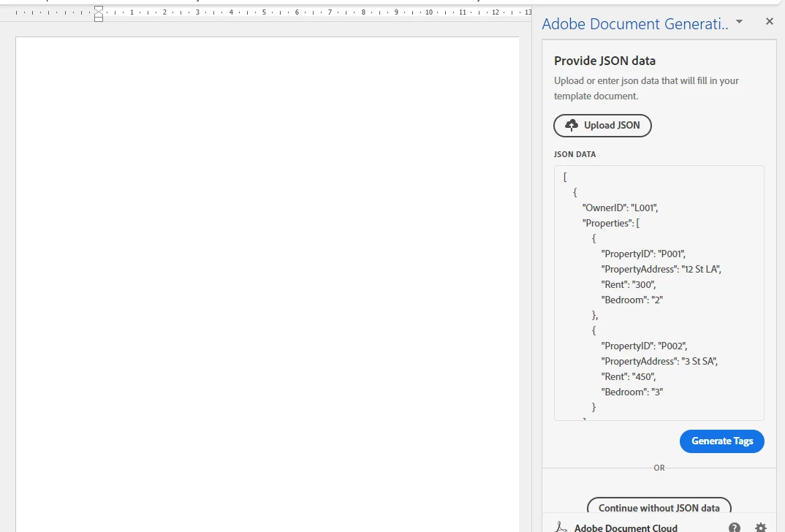785x532 pixels.
Task: Choose Continue without JSON data
Action: (x=659, y=506)
